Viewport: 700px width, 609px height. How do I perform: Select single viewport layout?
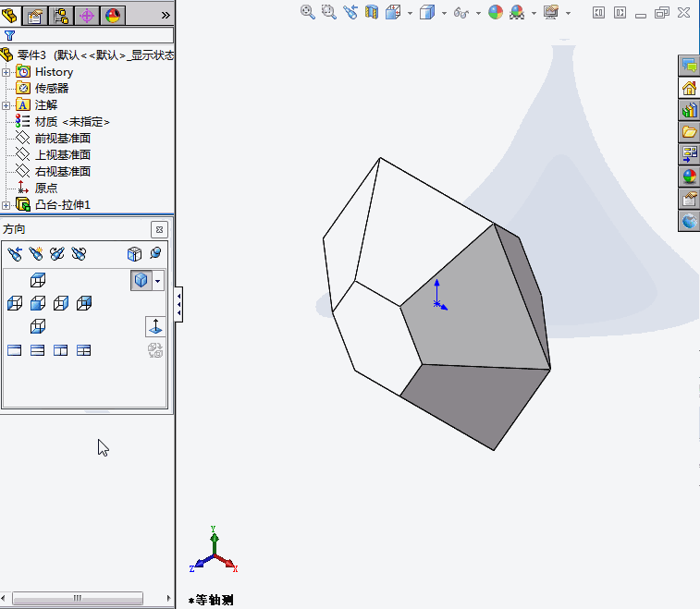[14, 350]
